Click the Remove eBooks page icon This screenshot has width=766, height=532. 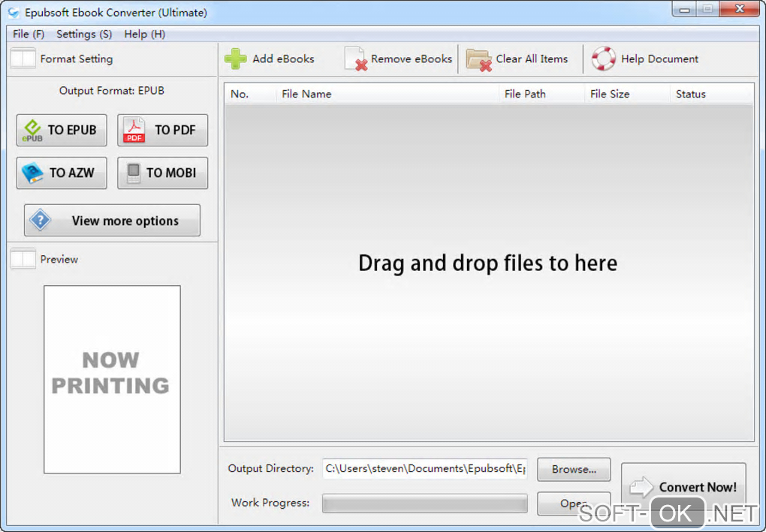[x=356, y=59]
